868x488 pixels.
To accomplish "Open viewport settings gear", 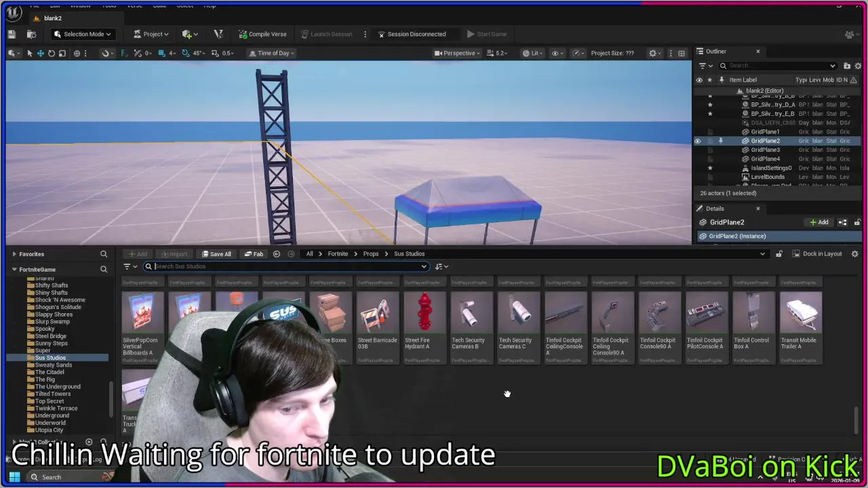I will (x=654, y=53).
